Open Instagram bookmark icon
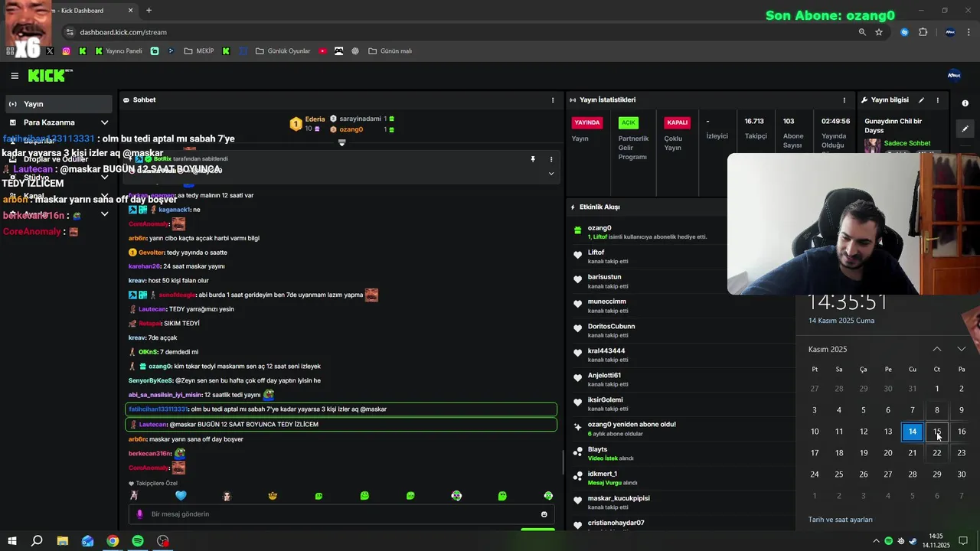This screenshot has width=980, height=551. (x=67, y=51)
